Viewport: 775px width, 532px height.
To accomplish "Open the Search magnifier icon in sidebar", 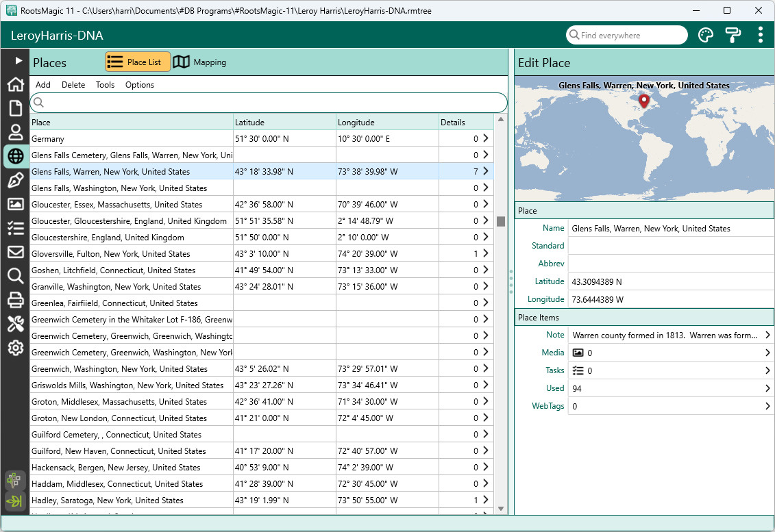I will coord(15,276).
